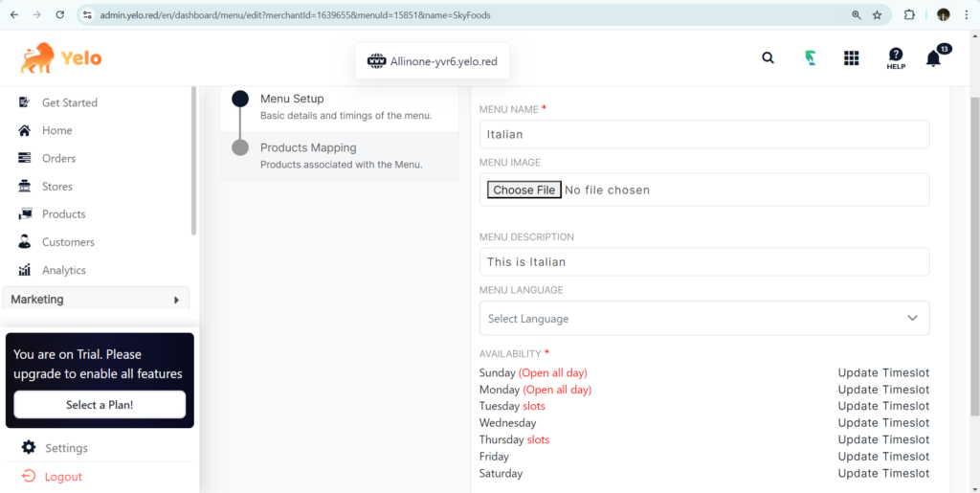Click the Choose File button

[x=523, y=190]
